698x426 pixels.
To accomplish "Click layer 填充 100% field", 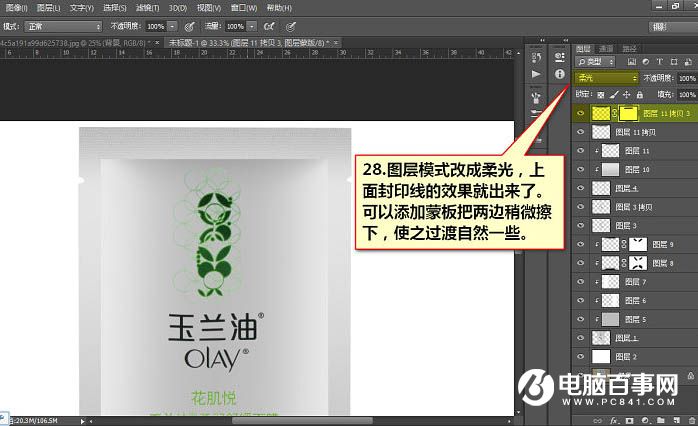I will 687,94.
